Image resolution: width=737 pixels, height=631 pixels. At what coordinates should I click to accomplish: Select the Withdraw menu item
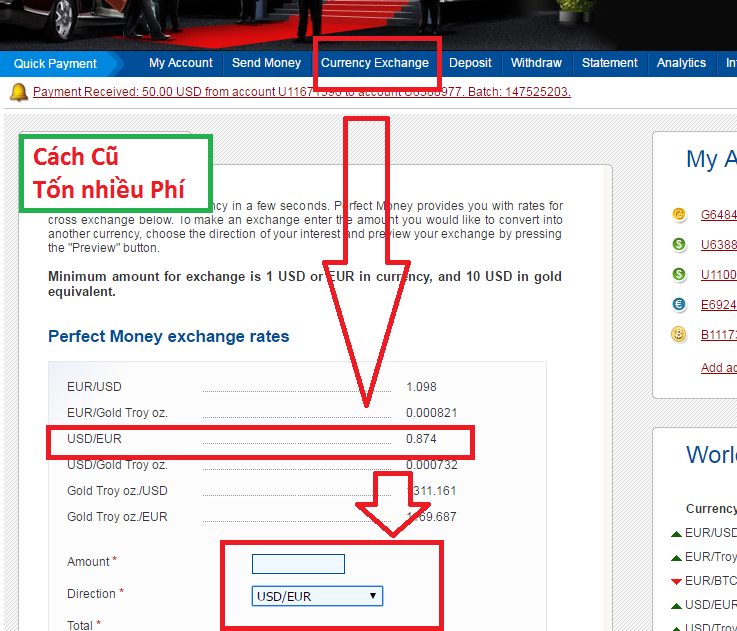tap(536, 63)
